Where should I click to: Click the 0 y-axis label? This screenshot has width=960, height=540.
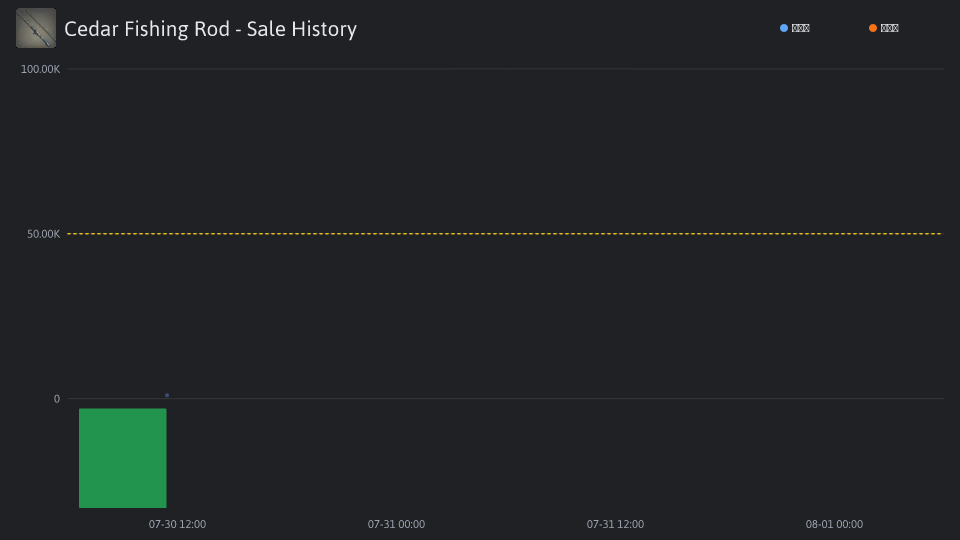57,399
